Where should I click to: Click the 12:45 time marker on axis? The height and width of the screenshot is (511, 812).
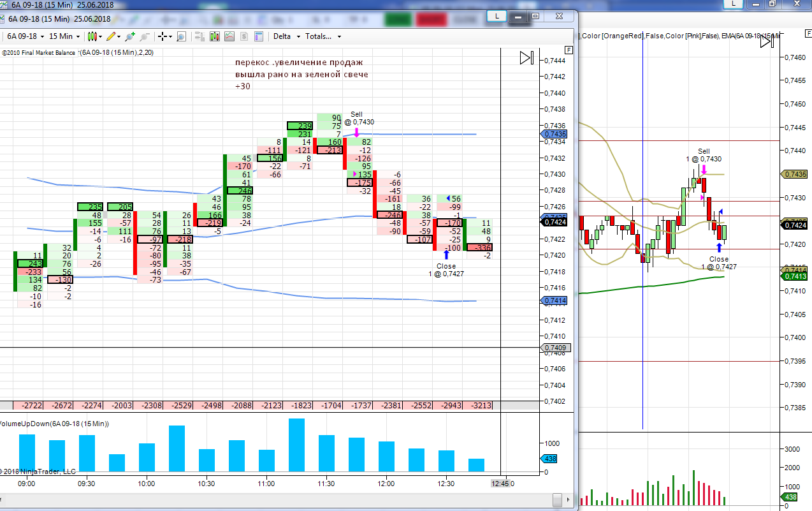[x=500, y=484]
